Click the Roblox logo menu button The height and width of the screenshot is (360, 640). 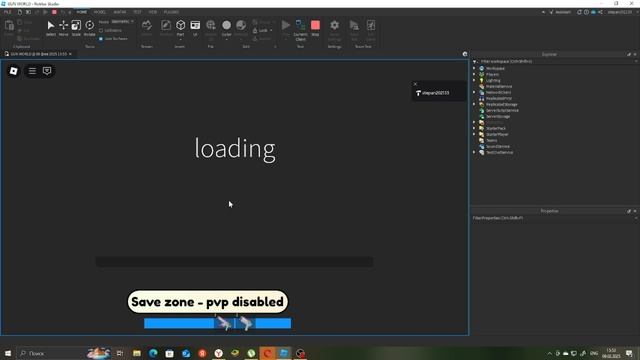click(13, 71)
